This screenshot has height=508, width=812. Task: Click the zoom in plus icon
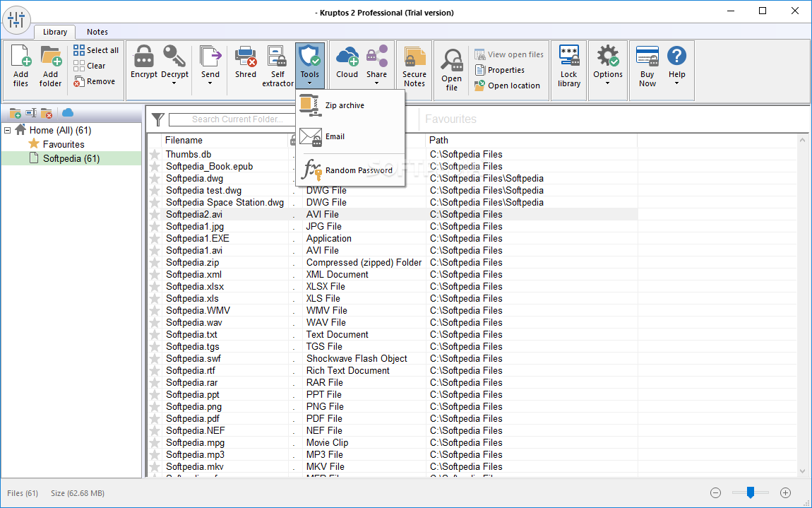pos(786,493)
